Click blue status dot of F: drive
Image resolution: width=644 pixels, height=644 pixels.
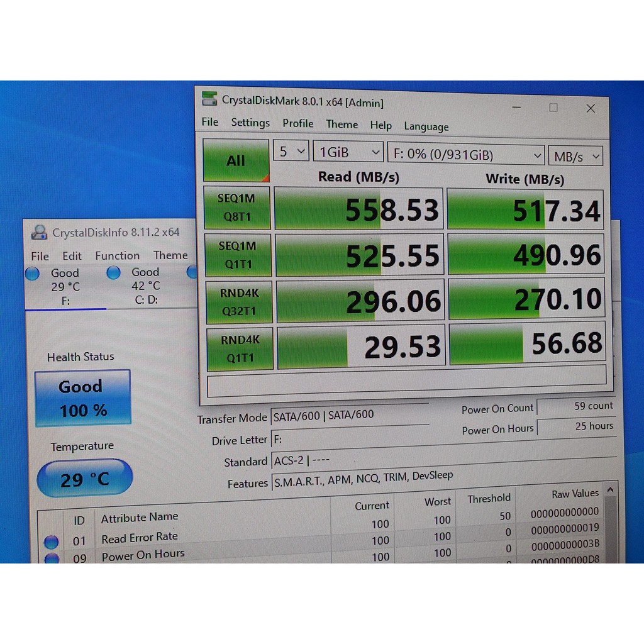pos(32,273)
